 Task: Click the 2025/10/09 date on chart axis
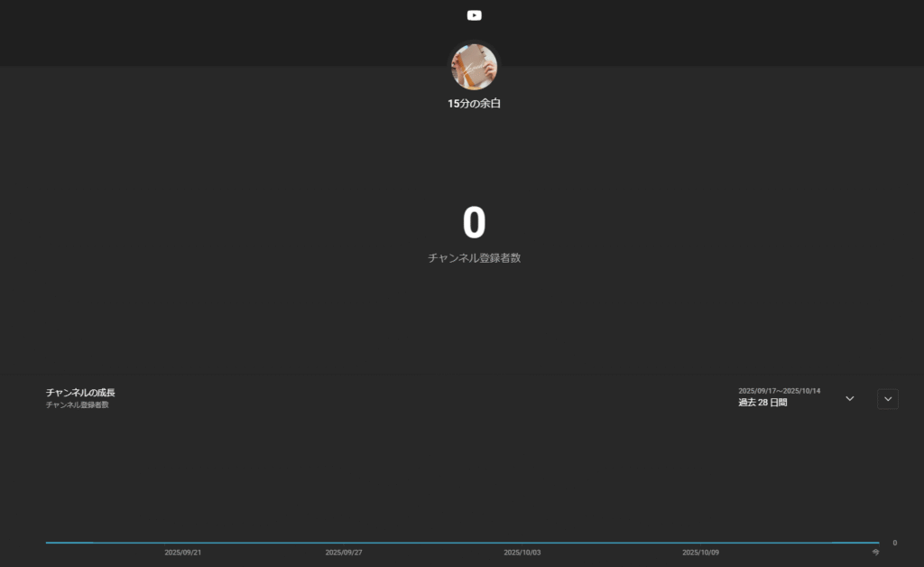point(700,552)
